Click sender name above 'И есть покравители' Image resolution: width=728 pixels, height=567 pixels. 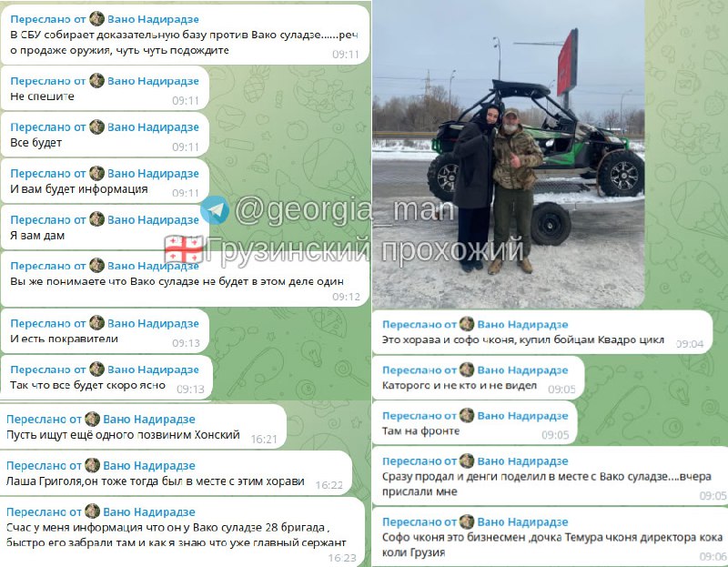(153, 323)
